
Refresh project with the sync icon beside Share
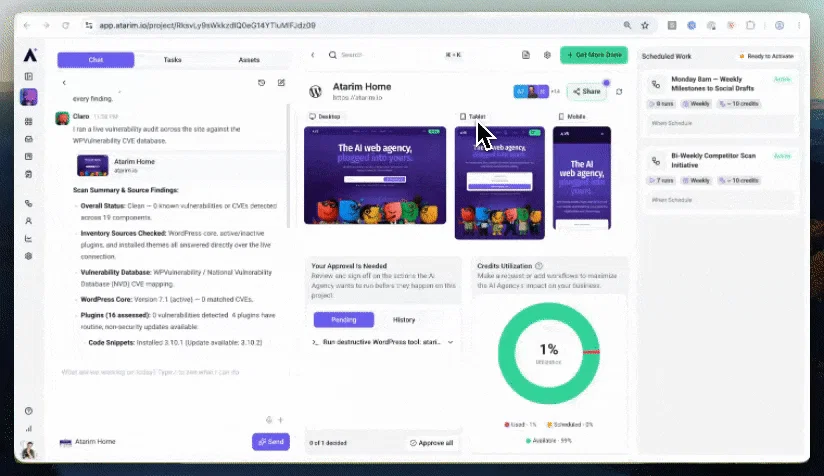[619, 91]
